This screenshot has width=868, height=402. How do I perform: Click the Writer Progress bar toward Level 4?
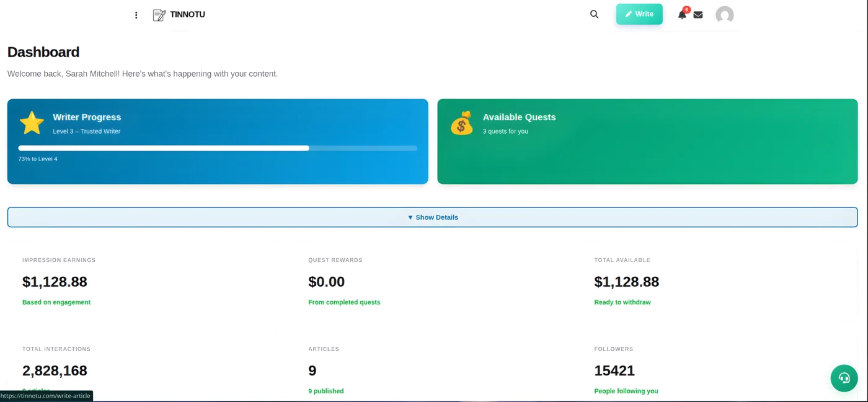218,148
